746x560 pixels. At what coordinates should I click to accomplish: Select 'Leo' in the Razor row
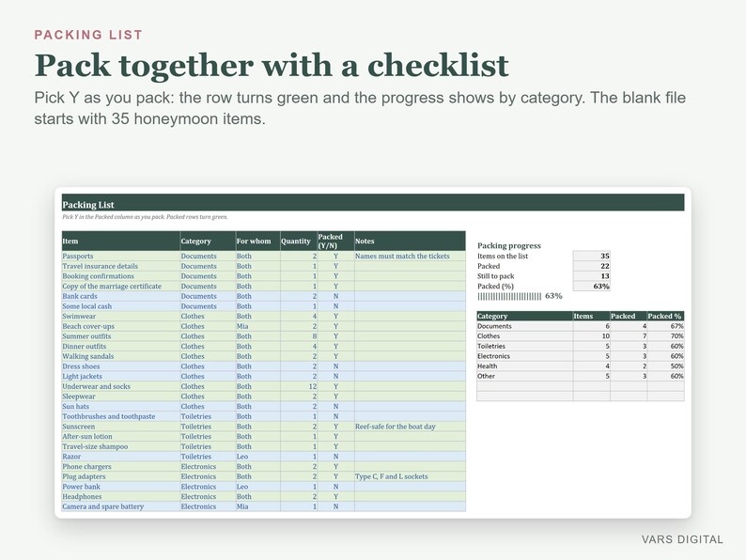coord(257,457)
